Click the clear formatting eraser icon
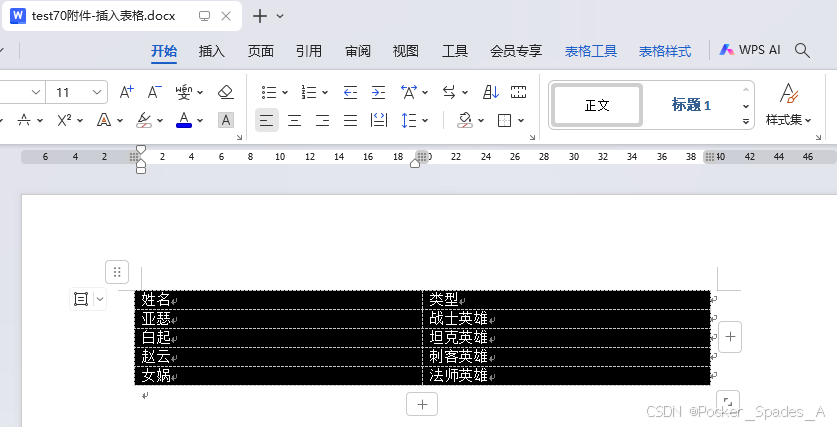This screenshot has width=837, height=427. 226,92
